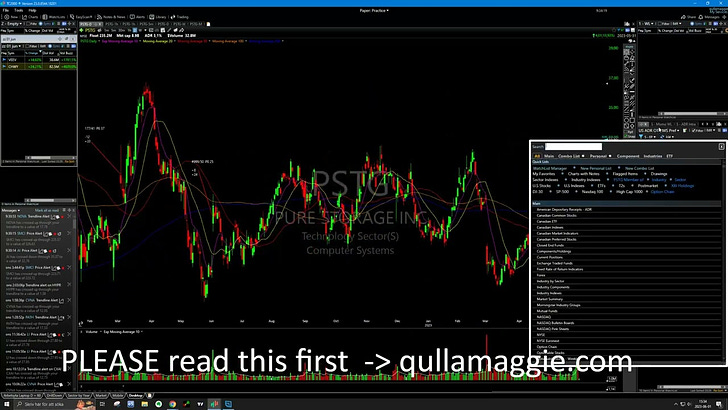Image resolution: width=728 pixels, height=410 pixels.
Task: Select the Industries tab
Action: [652, 156]
